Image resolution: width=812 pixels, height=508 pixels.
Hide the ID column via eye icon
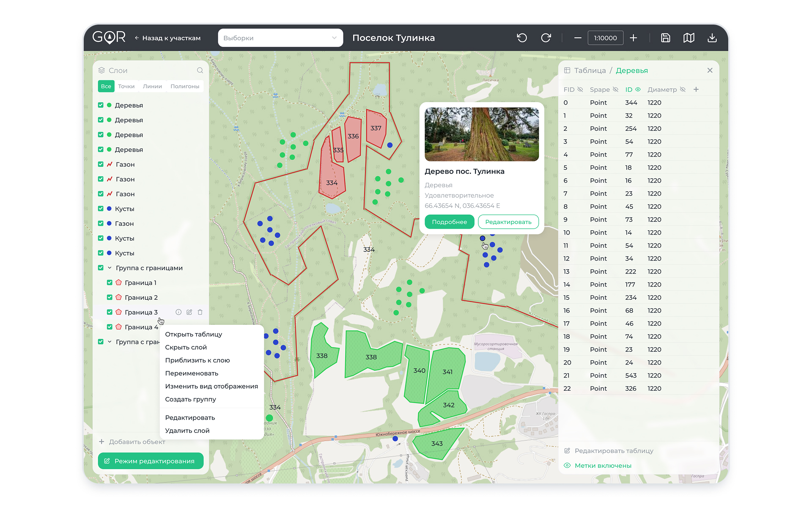click(x=638, y=89)
